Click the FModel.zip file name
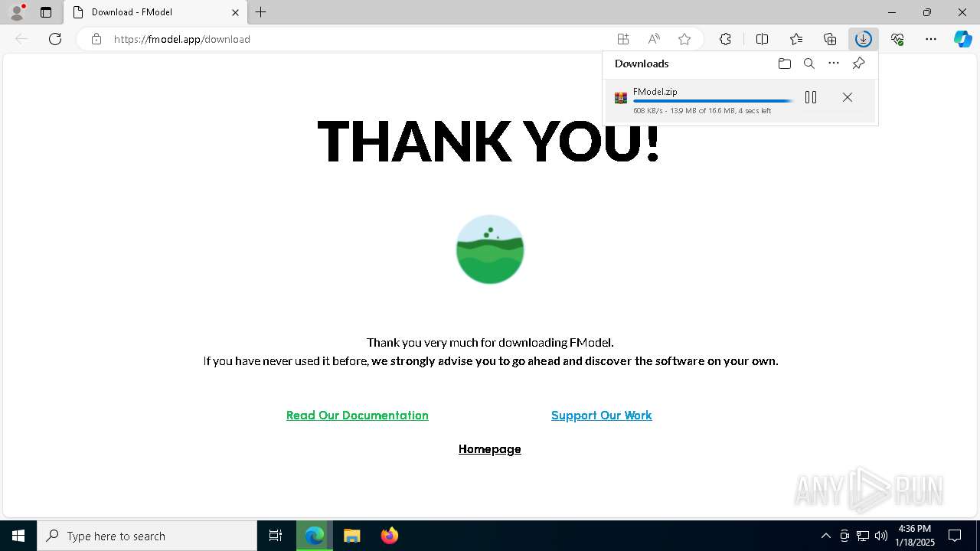This screenshot has height=551, width=980. point(655,92)
